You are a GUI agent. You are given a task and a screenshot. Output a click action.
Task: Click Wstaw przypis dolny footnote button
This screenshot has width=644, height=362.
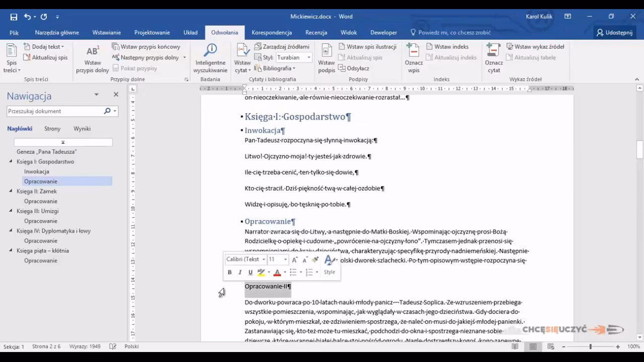(x=93, y=59)
